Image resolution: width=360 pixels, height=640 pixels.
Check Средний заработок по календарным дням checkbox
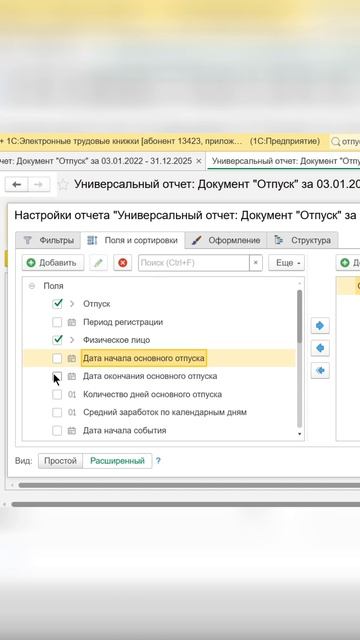click(57, 413)
